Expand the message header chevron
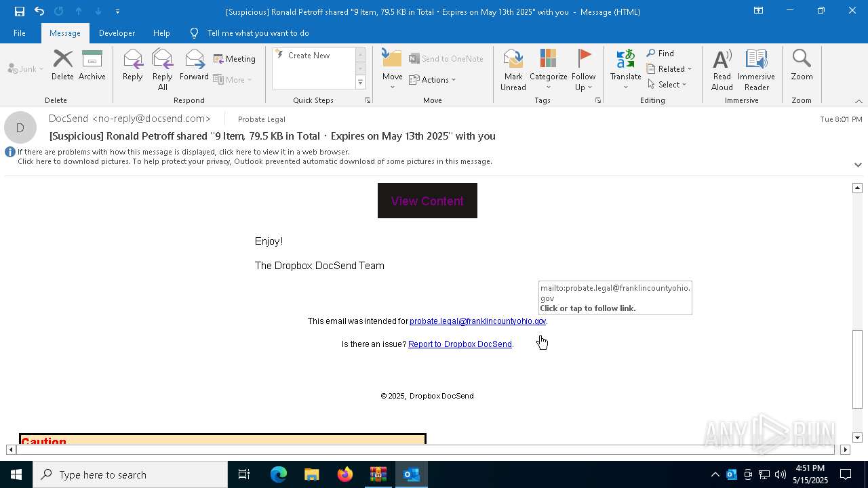This screenshot has height=488, width=868. click(858, 165)
